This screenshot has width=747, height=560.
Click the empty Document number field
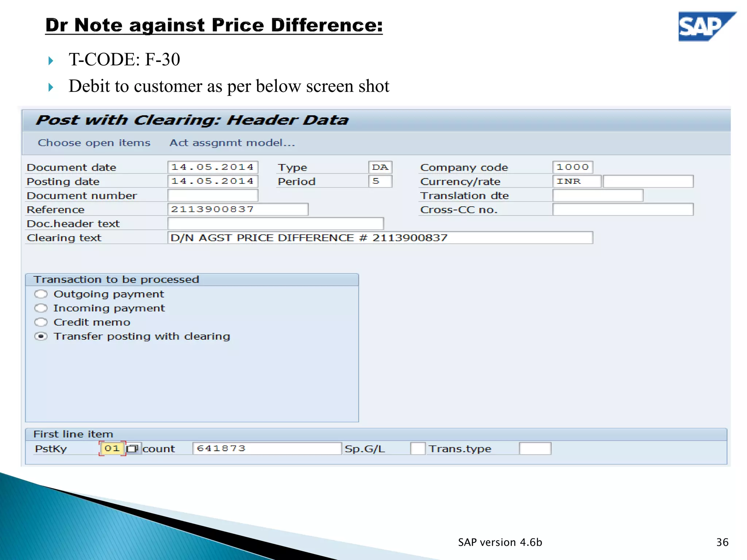tap(213, 195)
